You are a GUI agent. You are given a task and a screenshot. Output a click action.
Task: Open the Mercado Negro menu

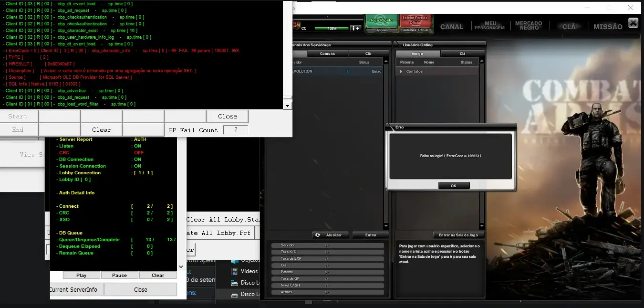tap(529, 25)
